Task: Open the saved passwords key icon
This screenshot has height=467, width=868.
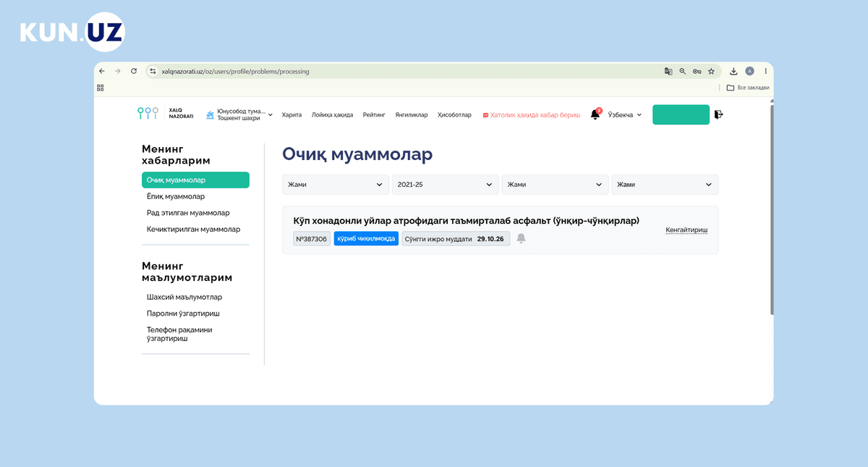Action: (697, 72)
